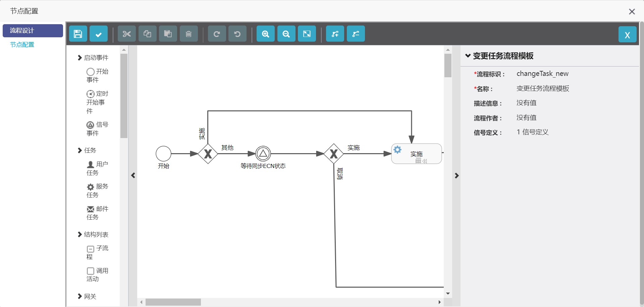Click the trash delete icon
Viewport: 644px width, 307px height.
tap(189, 34)
